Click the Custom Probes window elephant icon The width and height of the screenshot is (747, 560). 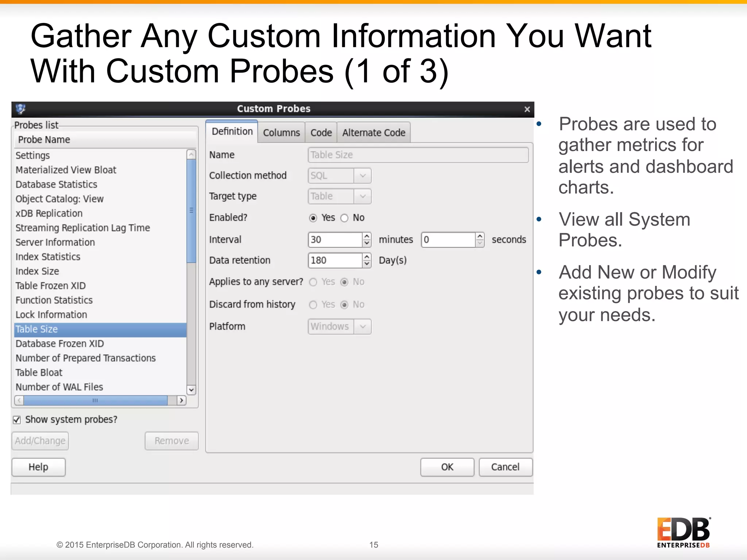(x=21, y=109)
